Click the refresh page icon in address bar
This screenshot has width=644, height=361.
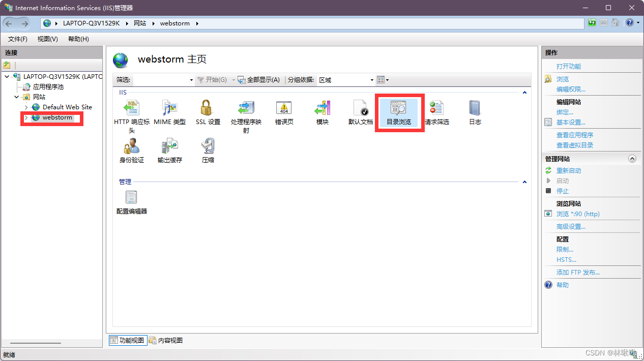pyautogui.click(x=592, y=23)
